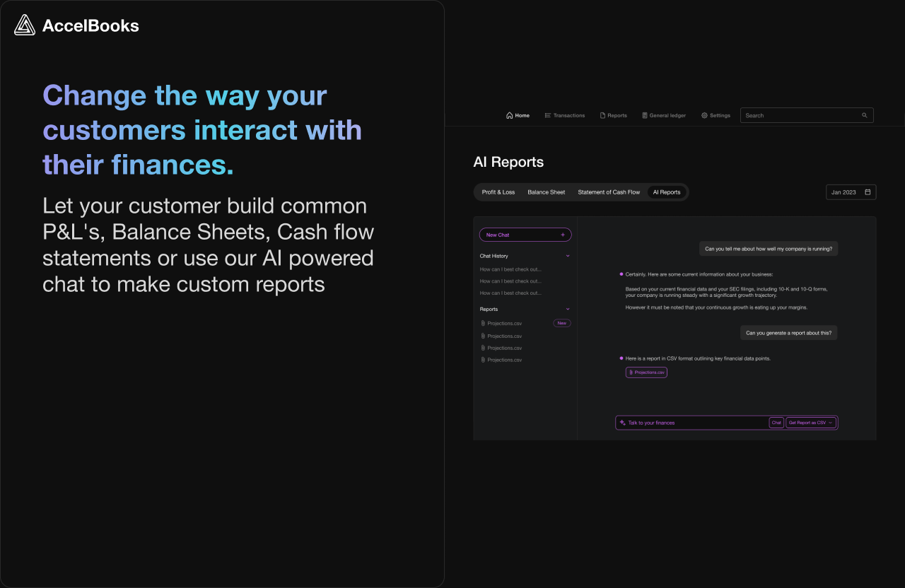This screenshot has width=905, height=588.
Task: Click the AccelBooks brand name
Action: tap(90, 26)
